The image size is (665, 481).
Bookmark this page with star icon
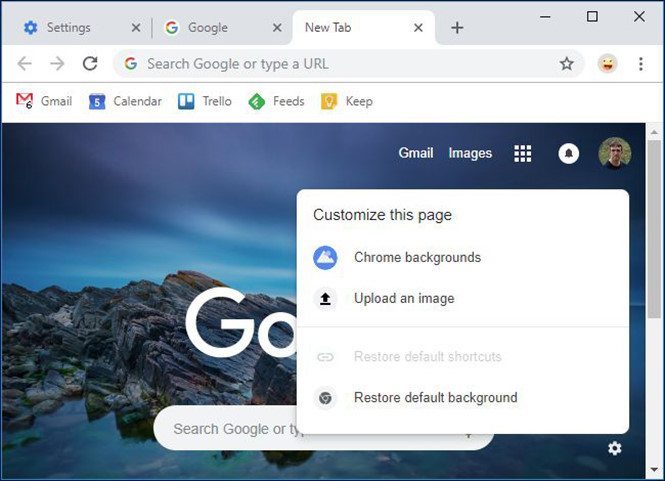coord(567,64)
